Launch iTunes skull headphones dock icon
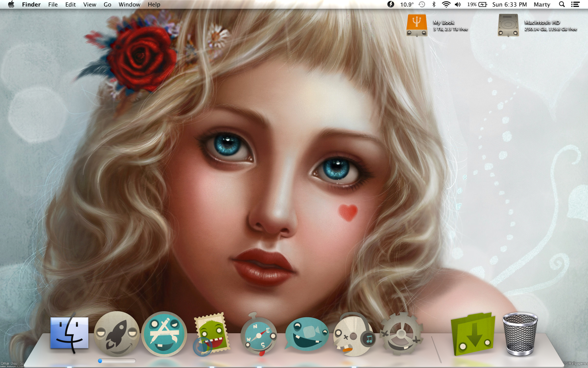The image size is (588, 368). point(354,334)
